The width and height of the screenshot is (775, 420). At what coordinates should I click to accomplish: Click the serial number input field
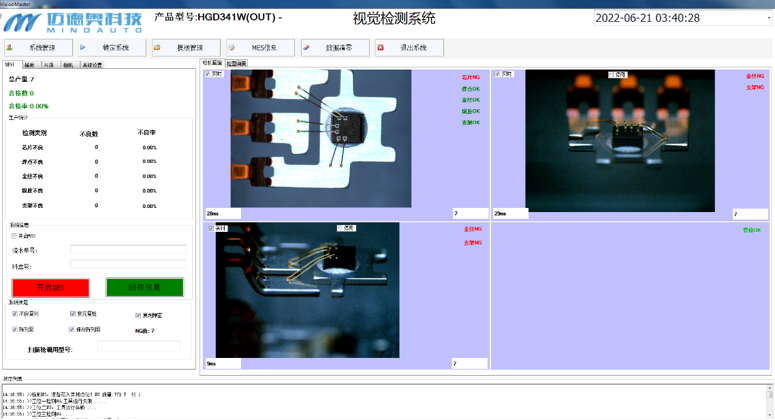click(x=128, y=249)
